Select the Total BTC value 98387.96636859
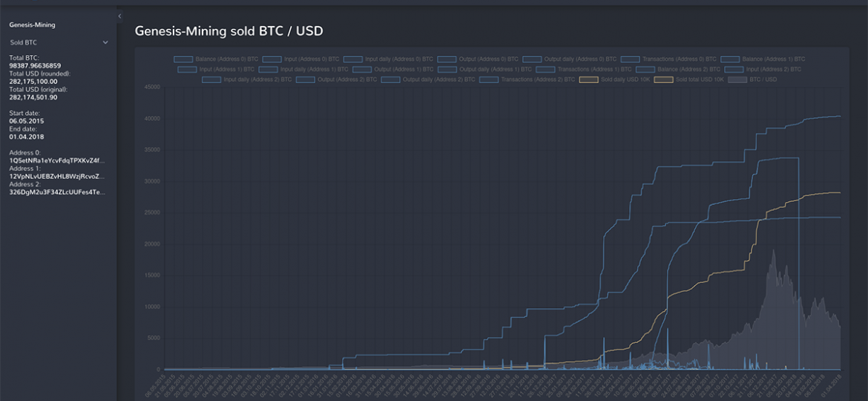This screenshot has width=868, height=401. tap(36, 65)
